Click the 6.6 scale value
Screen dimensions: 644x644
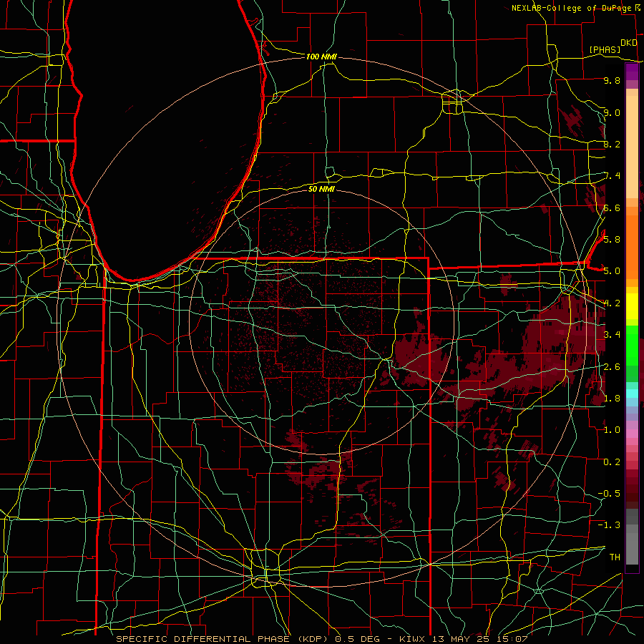(x=612, y=208)
